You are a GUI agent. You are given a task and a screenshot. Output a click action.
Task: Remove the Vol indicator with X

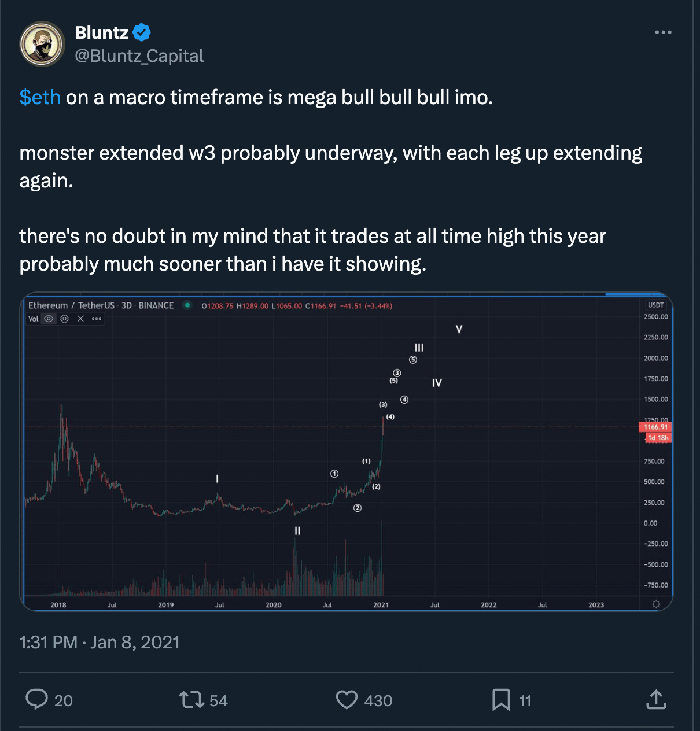pyautogui.click(x=80, y=319)
